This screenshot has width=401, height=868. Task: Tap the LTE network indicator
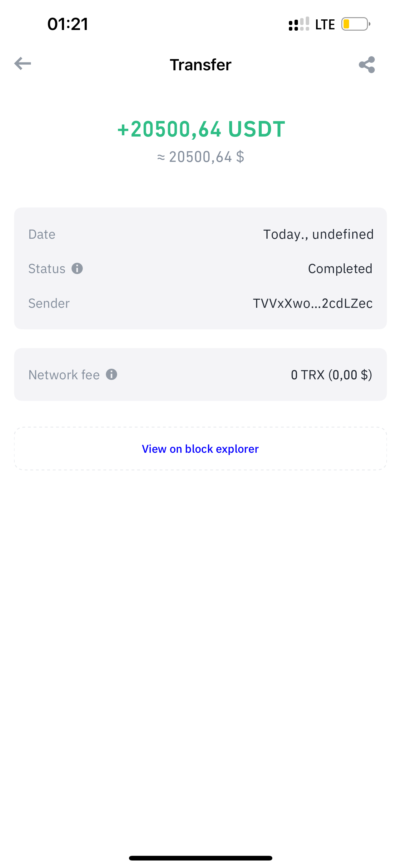(325, 25)
